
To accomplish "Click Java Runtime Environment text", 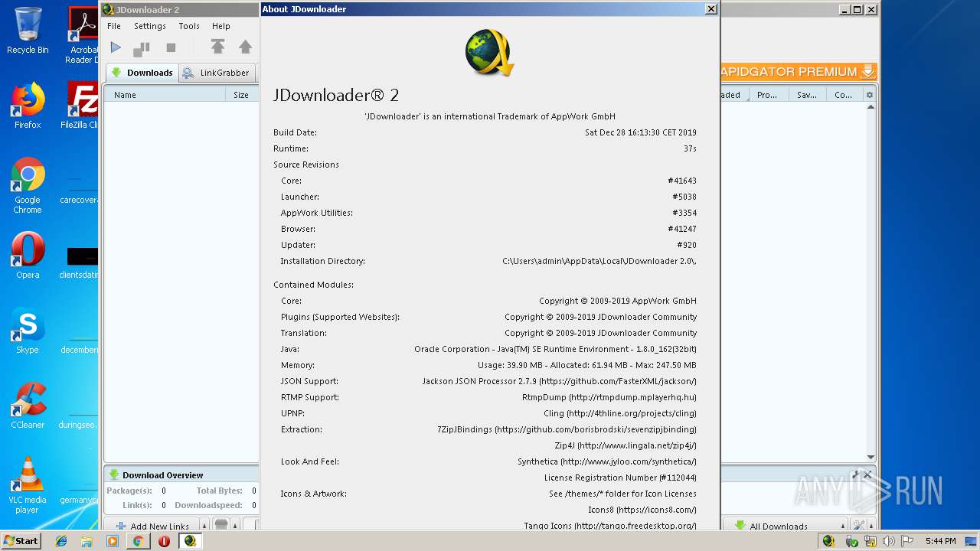I will coord(556,349).
